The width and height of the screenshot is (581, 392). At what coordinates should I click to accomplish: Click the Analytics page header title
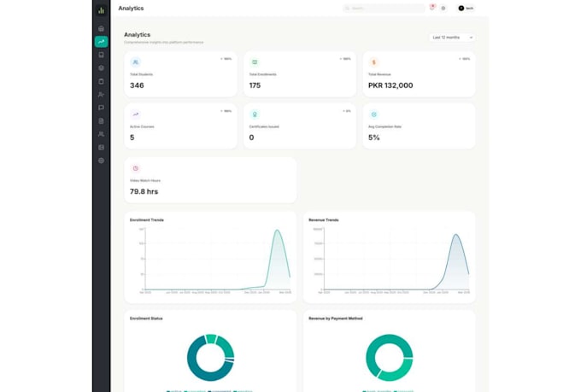(x=131, y=9)
